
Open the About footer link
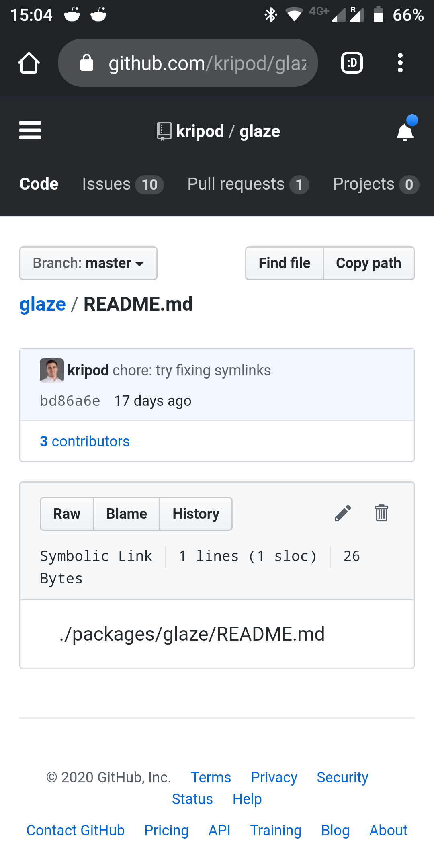[389, 830]
